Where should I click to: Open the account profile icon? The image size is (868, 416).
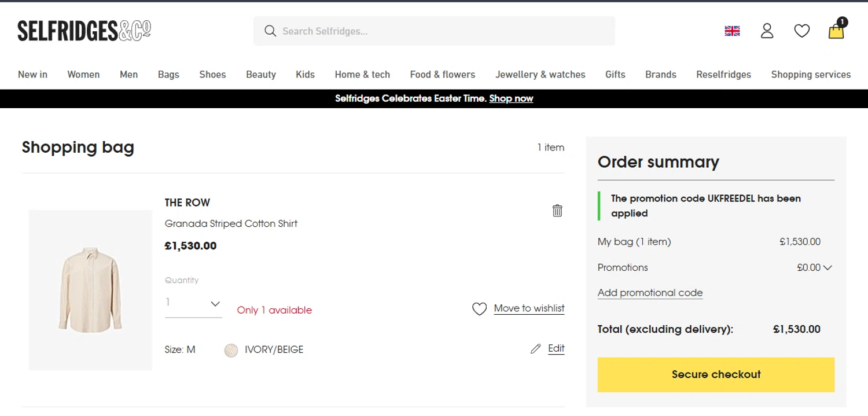[767, 31]
